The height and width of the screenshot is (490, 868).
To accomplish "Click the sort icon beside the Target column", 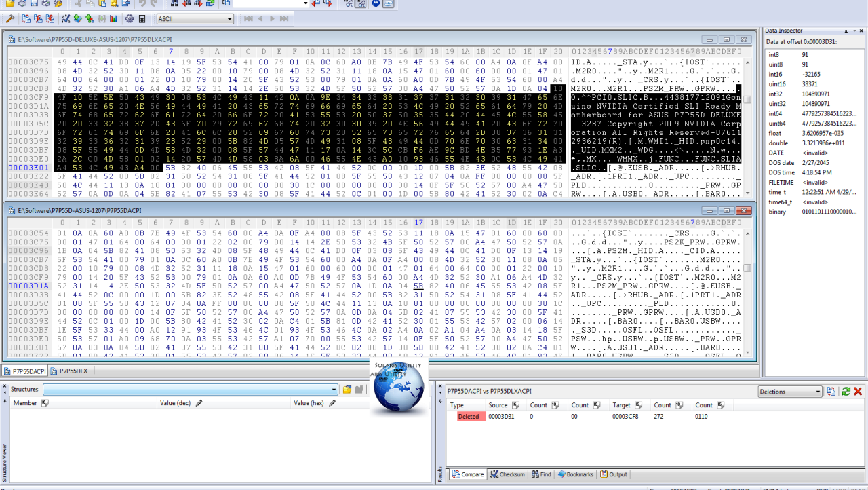I will pos(639,405).
